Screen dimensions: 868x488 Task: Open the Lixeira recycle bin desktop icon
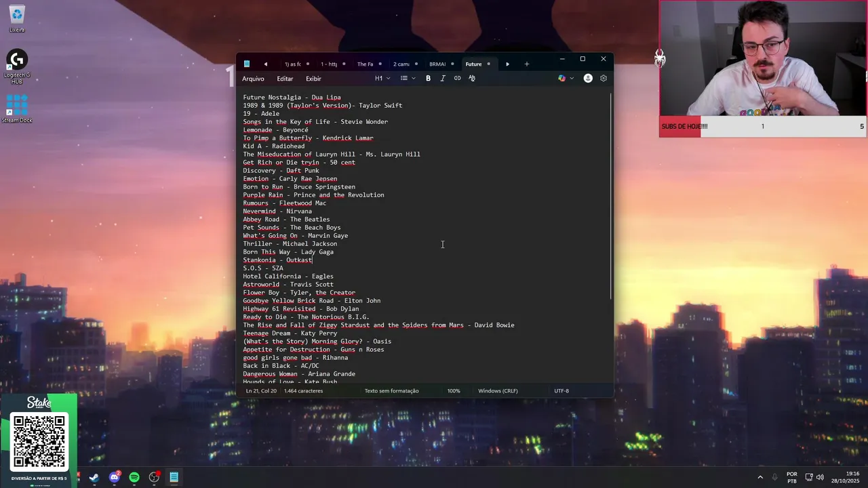[17, 19]
